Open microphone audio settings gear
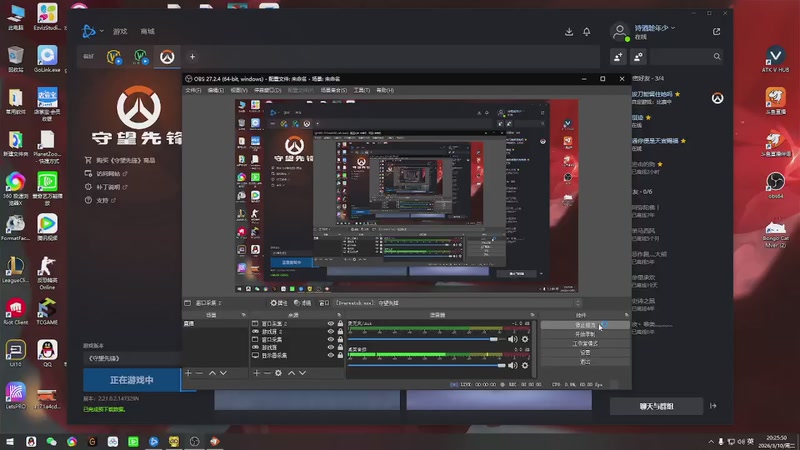This screenshot has width=800, height=450. (x=525, y=339)
